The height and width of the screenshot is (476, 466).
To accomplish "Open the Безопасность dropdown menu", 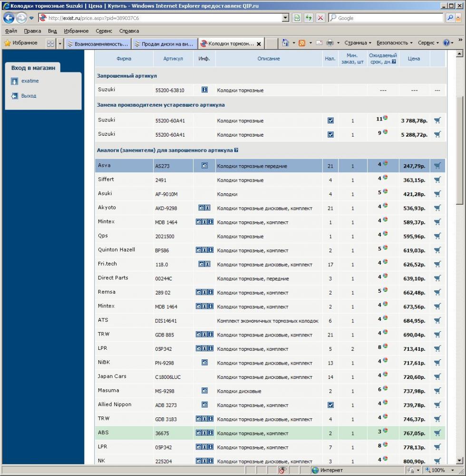I will 394,43.
